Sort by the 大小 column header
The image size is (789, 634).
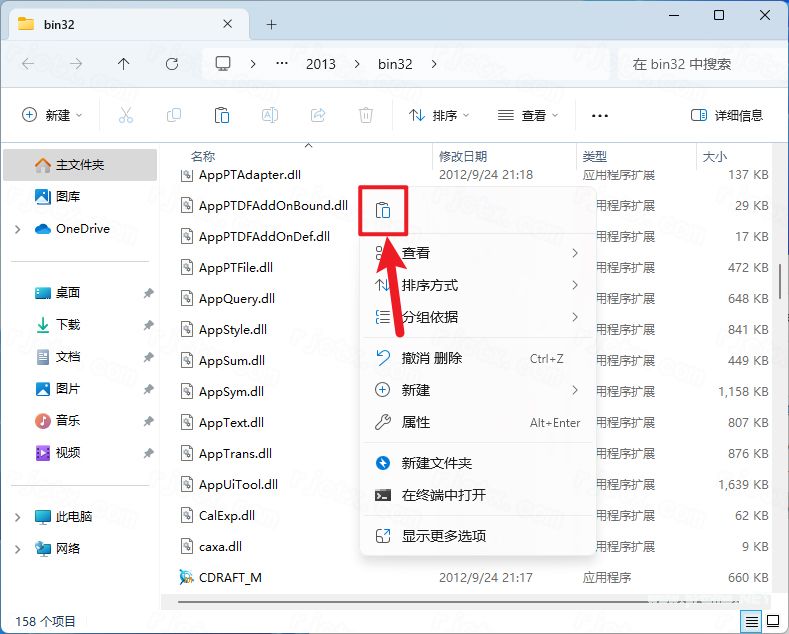click(715, 156)
